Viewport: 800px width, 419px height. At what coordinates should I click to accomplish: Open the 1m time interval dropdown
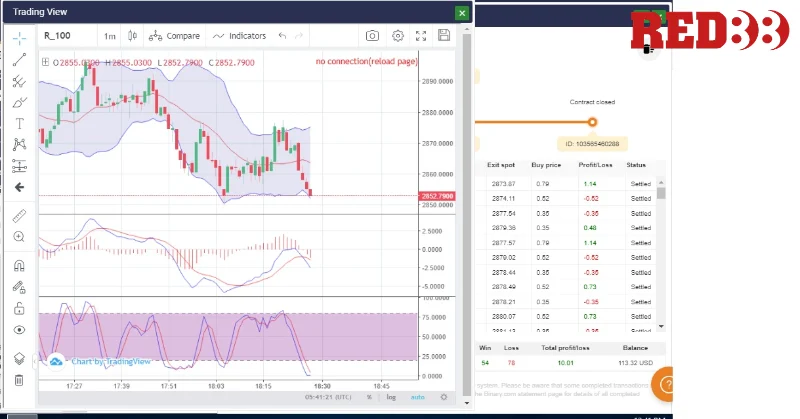pos(110,36)
